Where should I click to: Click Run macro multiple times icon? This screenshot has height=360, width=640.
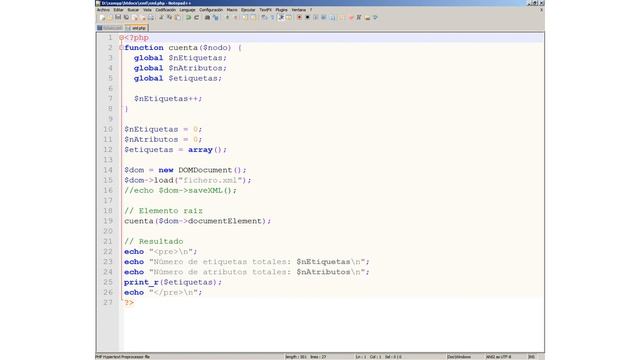(x=323, y=18)
